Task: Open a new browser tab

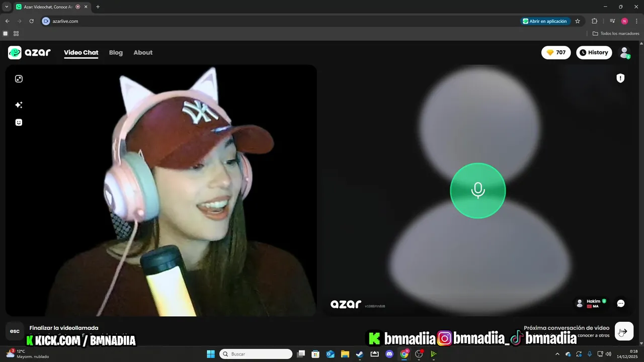Action: coord(98,7)
